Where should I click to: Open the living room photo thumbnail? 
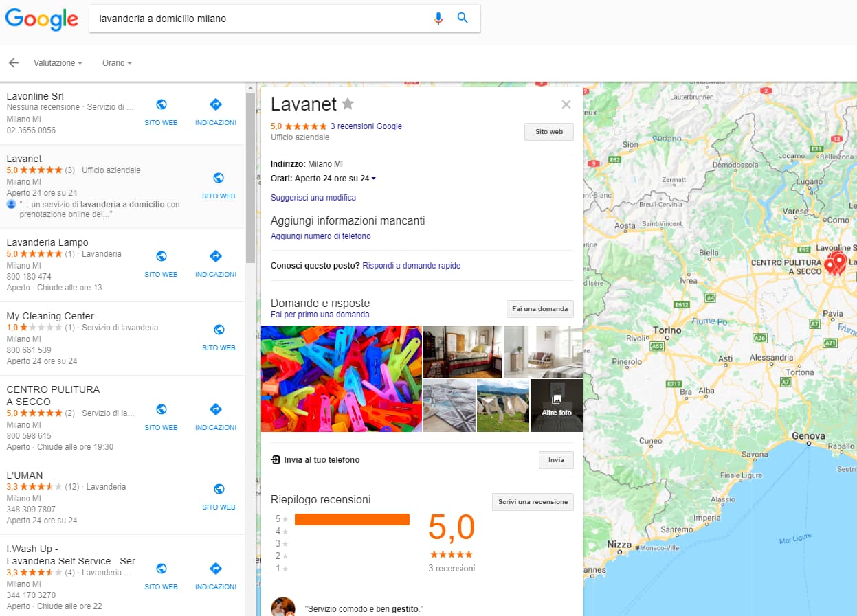[x=543, y=352]
